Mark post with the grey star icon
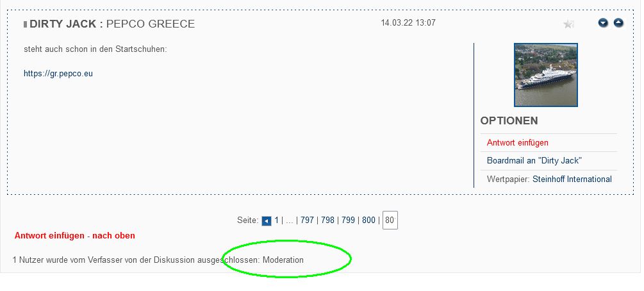Image resolution: width=644 pixels, height=291 pixels. point(568,24)
